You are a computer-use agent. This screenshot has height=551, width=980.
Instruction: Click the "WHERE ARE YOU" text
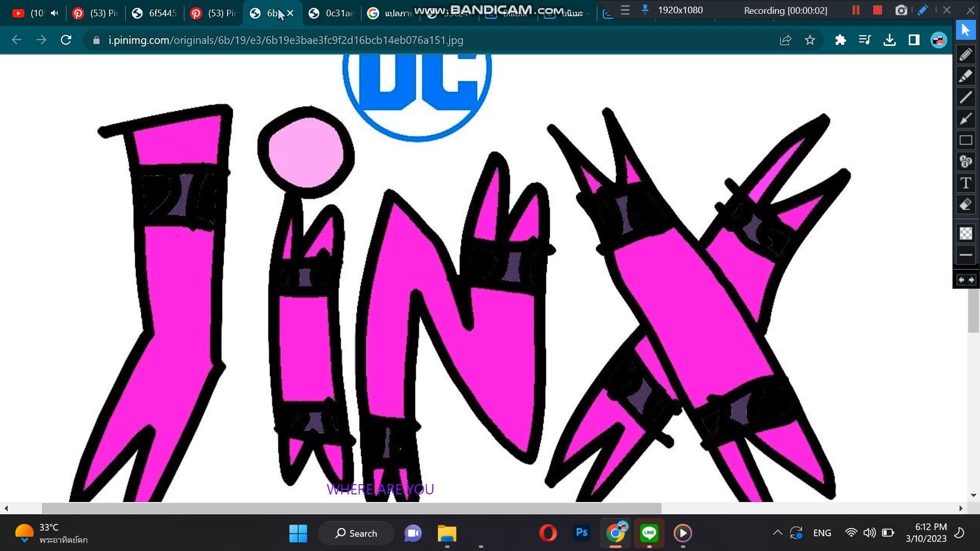click(x=380, y=489)
